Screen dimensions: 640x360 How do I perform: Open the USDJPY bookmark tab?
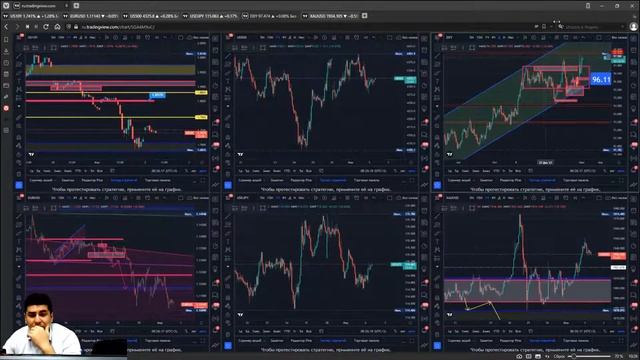[211, 16]
